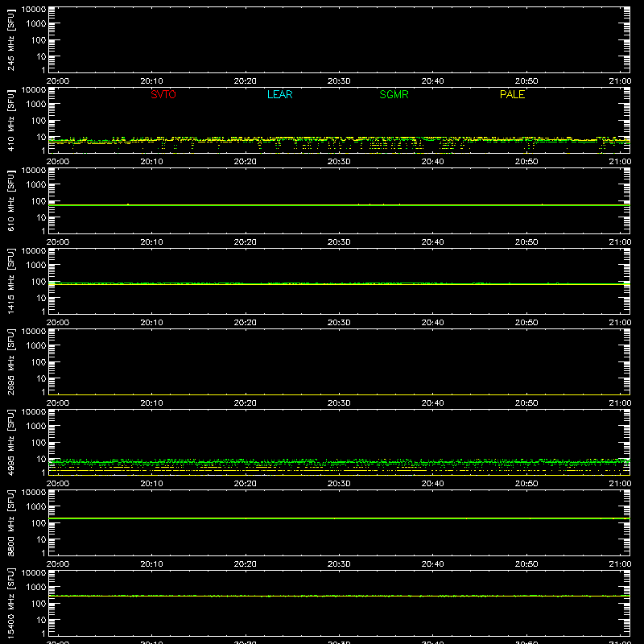Click the red SVTO station label
644x644 pixels.
(x=163, y=94)
